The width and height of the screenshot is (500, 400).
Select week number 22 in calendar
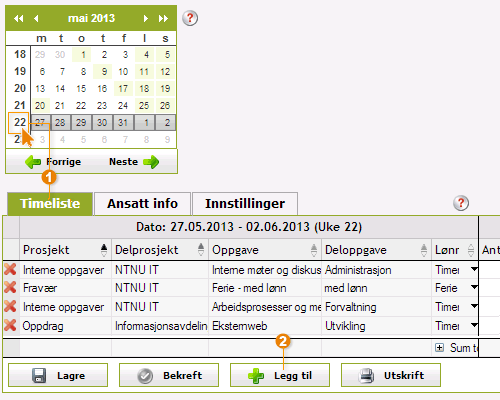[x=19, y=122]
